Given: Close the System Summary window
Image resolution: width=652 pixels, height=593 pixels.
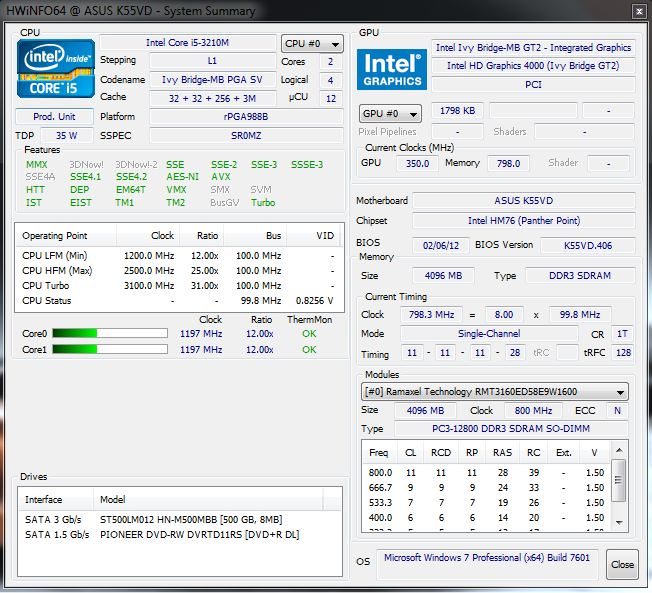Looking at the screenshot, I should tap(639, 12).
